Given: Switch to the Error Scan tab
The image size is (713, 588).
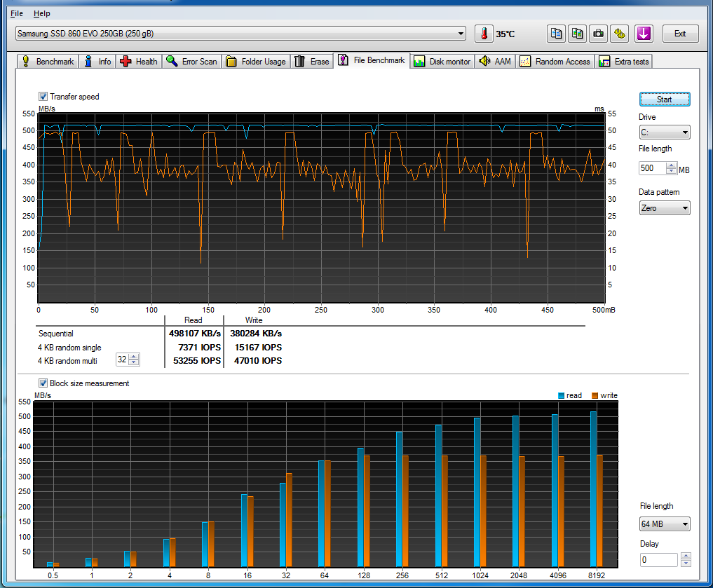Looking at the screenshot, I should pos(191,62).
